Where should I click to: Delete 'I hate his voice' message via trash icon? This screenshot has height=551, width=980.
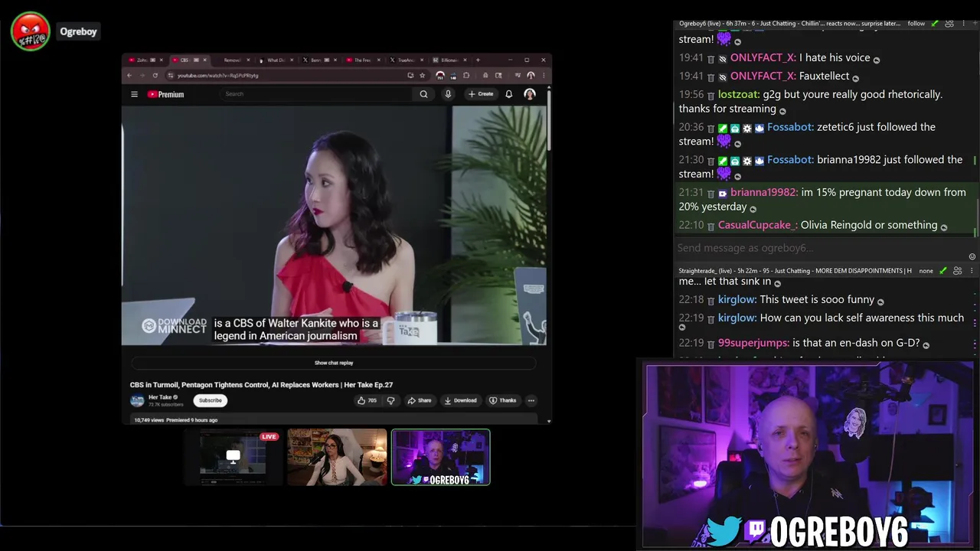point(710,58)
